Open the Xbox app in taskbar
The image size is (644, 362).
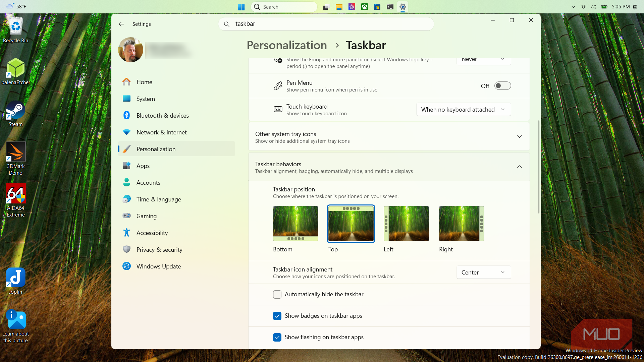click(x=364, y=7)
